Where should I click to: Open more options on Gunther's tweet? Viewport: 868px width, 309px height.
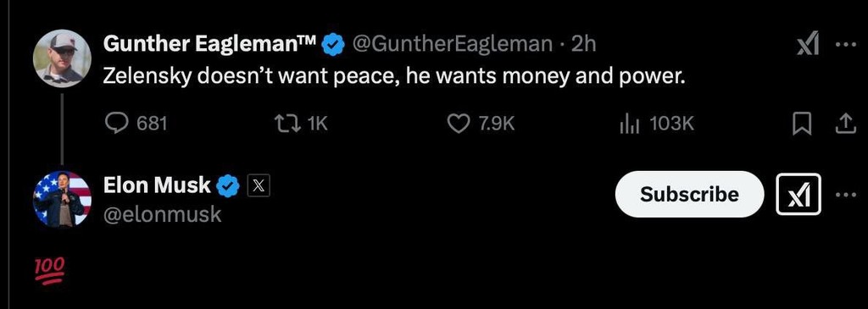(x=846, y=45)
